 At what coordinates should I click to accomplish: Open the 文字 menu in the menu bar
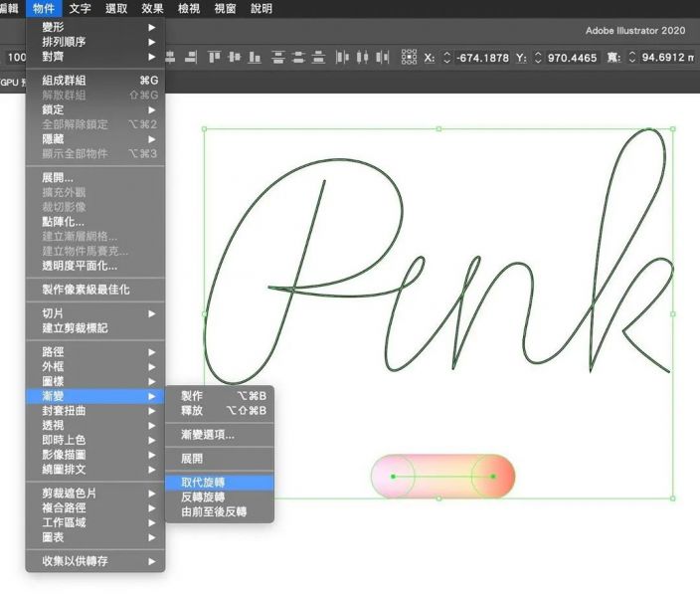tap(81, 8)
